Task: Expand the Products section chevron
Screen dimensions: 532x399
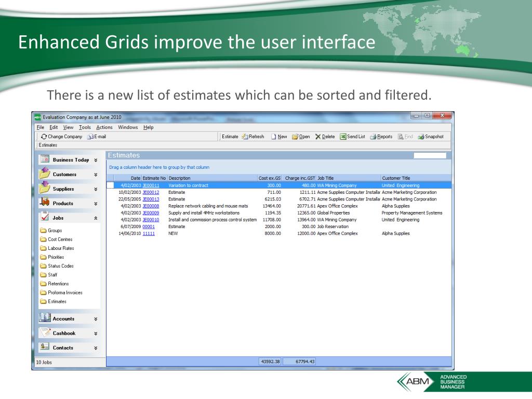Action: (x=96, y=204)
